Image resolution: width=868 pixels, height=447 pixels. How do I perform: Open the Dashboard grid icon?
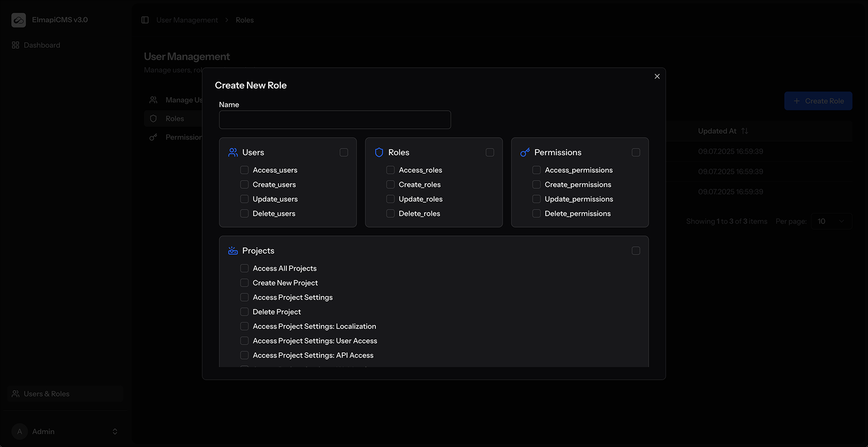[16, 45]
